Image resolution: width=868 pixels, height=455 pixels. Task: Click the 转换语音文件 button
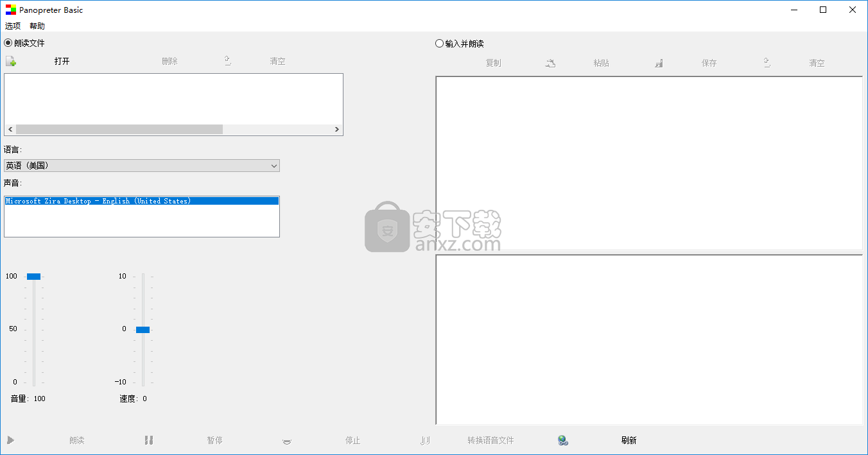pos(490,440)
